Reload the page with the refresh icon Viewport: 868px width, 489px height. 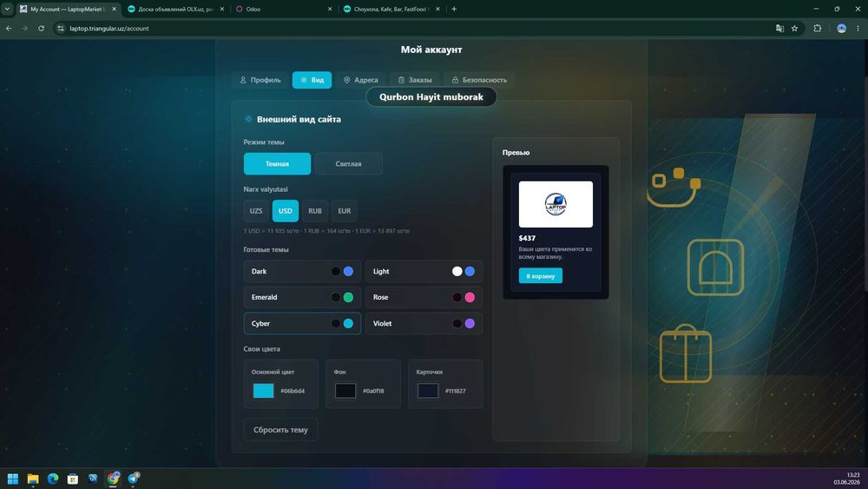pos(41,29)
